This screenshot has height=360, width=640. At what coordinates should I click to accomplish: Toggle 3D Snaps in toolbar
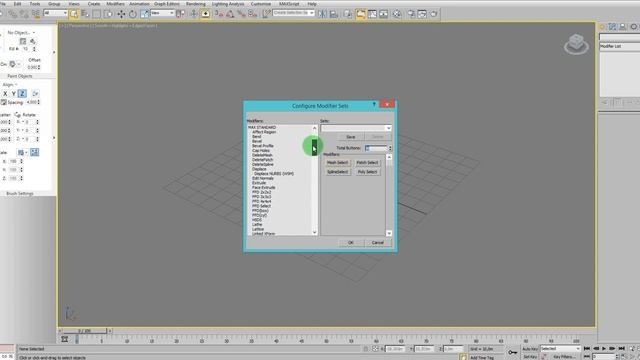(x=219, y=14)
